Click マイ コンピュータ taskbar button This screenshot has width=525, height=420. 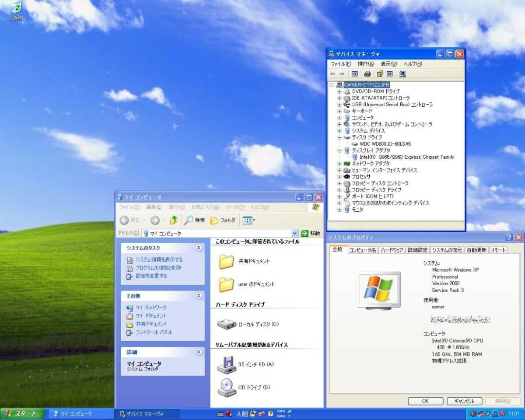[80, 414]
